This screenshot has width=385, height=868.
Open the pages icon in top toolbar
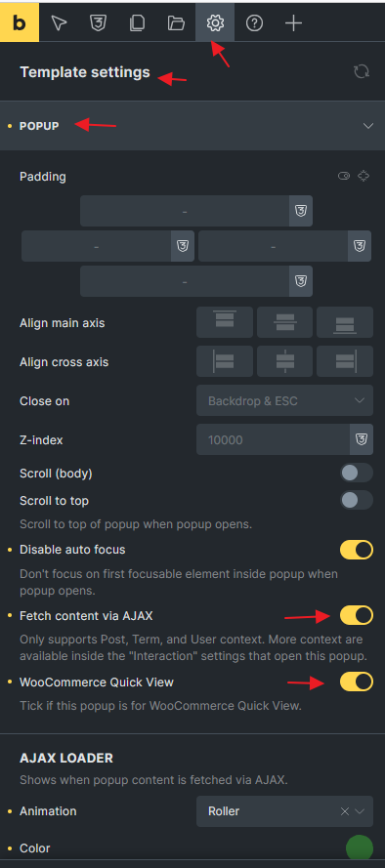[x=137, y=22]
